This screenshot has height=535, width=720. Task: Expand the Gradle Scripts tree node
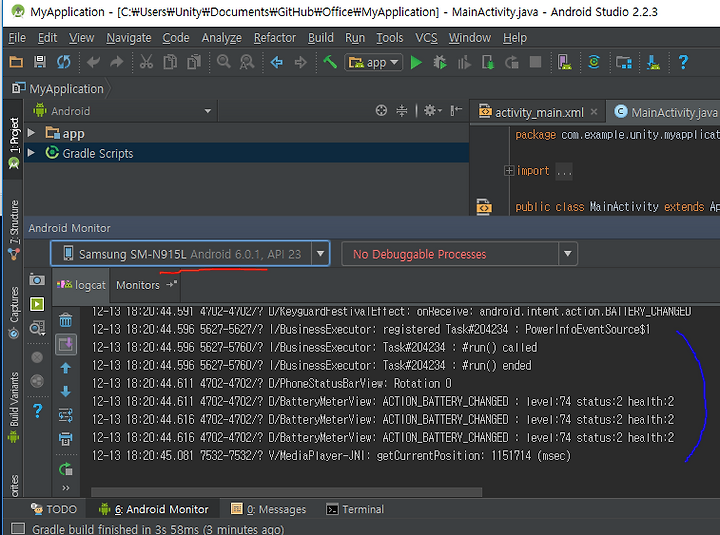[31, 152]
